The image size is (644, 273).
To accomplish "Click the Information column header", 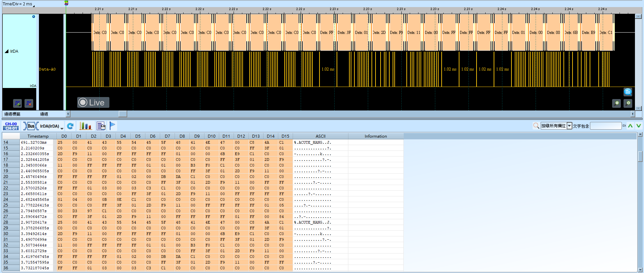I will pyautogui.click(x=376, y=136).
